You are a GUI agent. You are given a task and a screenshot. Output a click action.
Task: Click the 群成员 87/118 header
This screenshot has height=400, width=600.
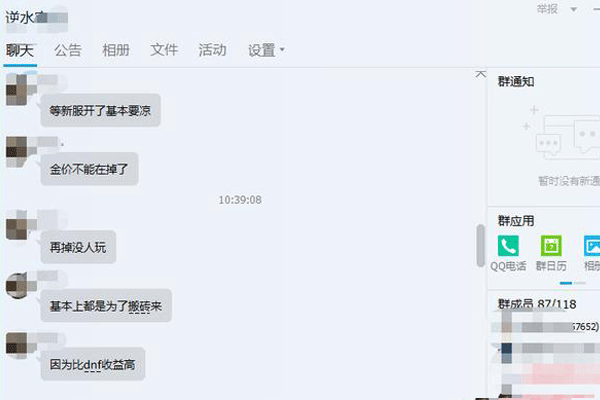pos(537,304)
